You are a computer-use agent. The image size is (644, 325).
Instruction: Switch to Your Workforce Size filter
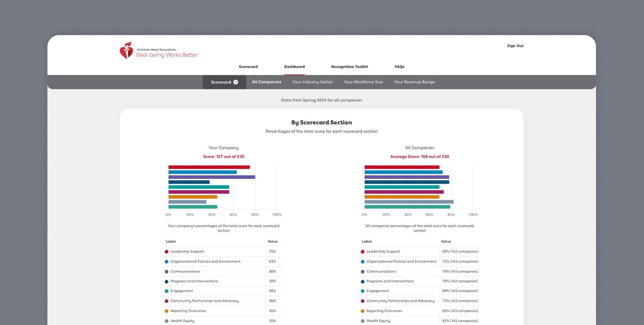tap(363, 82)
